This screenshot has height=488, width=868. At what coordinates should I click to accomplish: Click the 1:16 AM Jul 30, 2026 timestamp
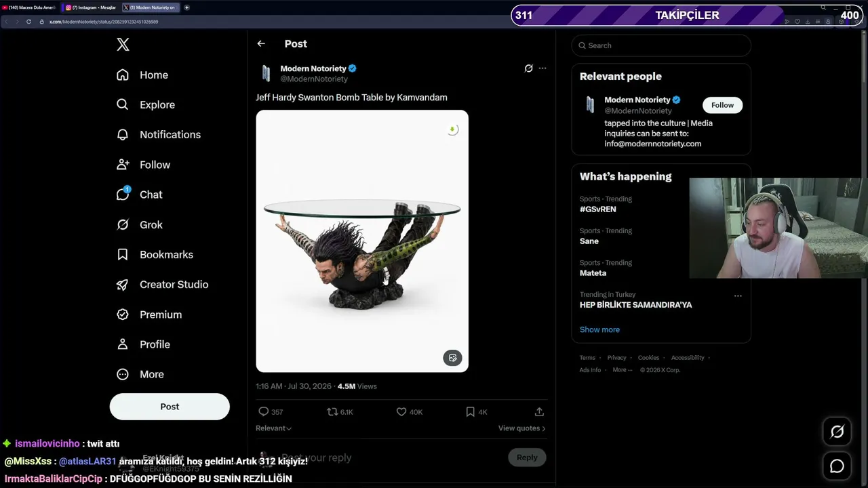pos(294,386)
